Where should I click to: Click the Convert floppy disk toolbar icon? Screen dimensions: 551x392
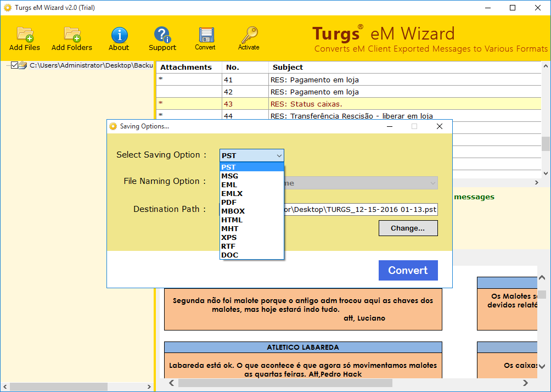click(206, 35)
